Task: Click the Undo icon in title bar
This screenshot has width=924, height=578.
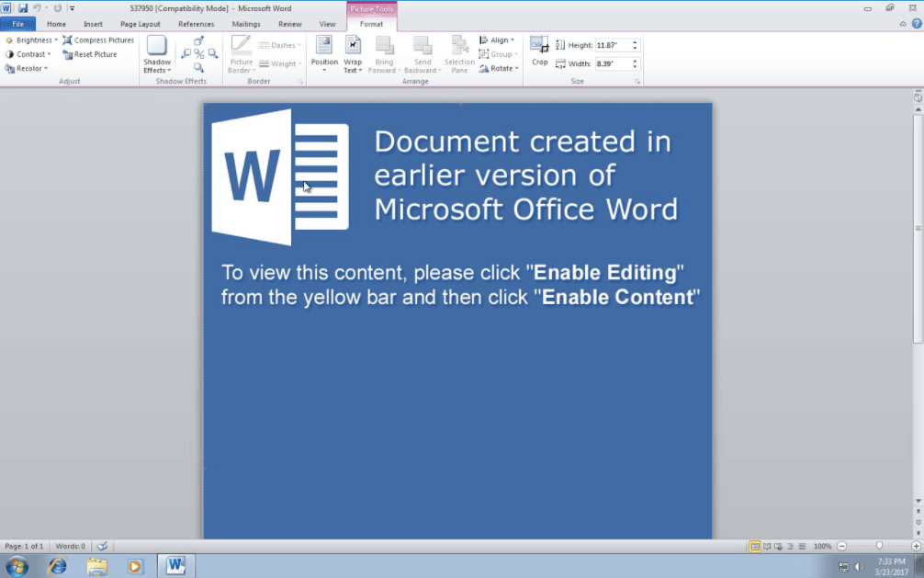Action: (37, 8)
